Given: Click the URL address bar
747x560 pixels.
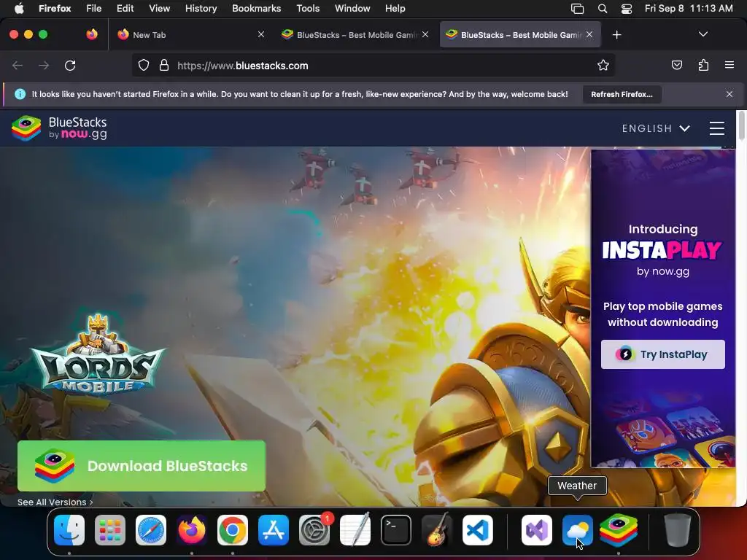Looking at the screenshot, I should (x=373, y=65).
